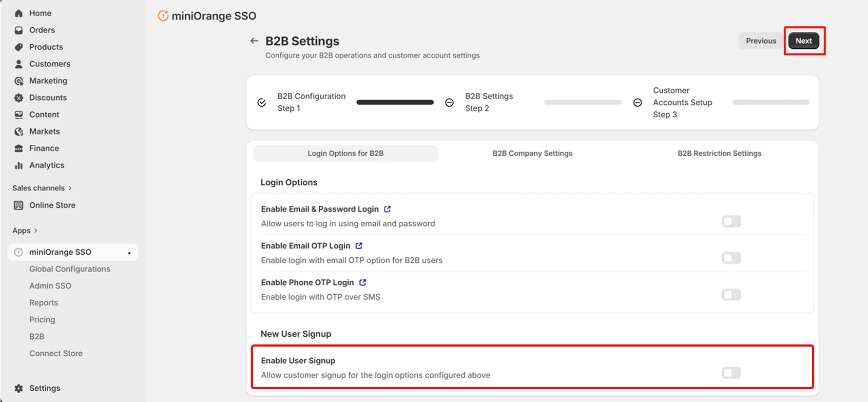The image size is (868, 402).
Task: Select Login Options for B2B tab
Action: (345, 154)
